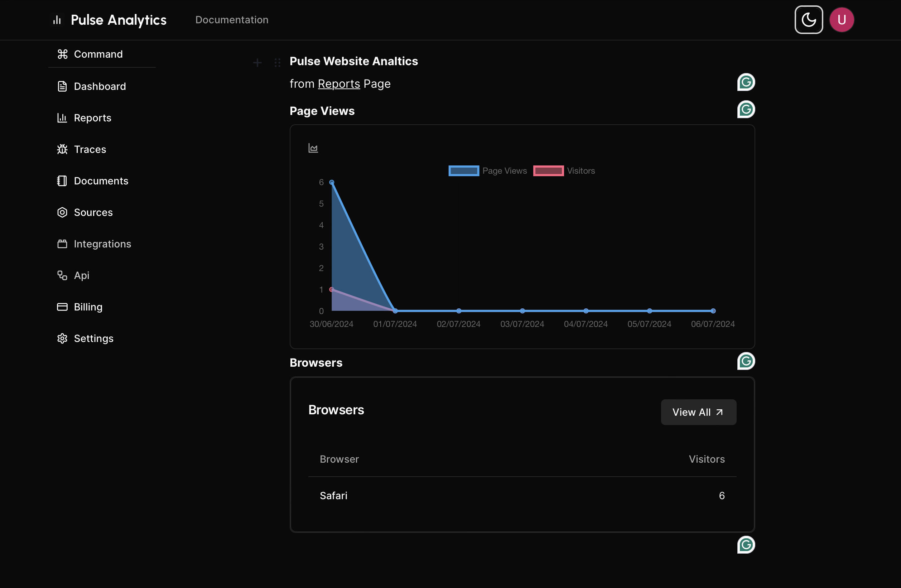Open Api in the sidebar
Image resolution: width=901 pixels, height=588 pixels.
click(x=102, y=275)
